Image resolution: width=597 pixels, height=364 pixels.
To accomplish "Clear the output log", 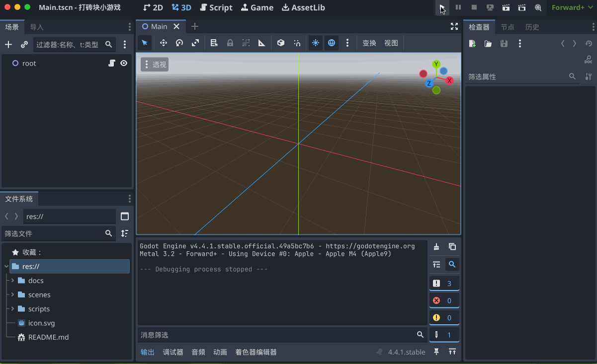I will 436,246.
